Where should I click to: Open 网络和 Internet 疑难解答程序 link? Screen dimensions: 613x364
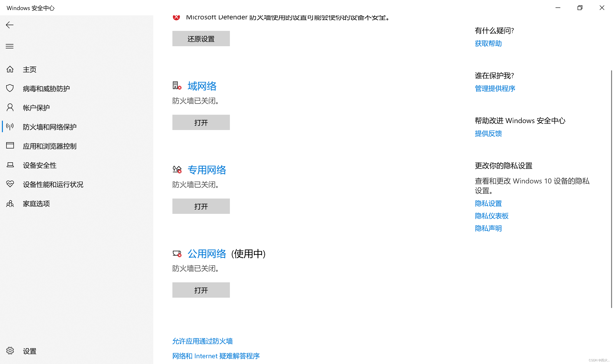(216, 356)
